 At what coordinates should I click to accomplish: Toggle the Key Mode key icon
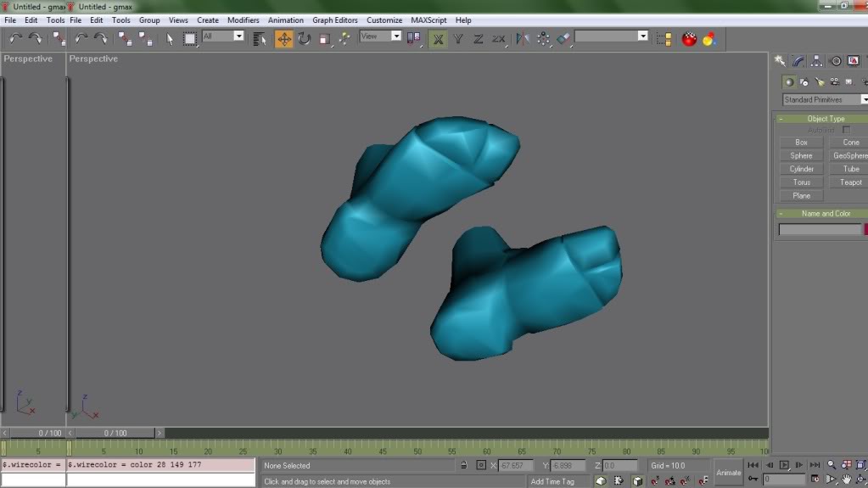tap(753, 479)
